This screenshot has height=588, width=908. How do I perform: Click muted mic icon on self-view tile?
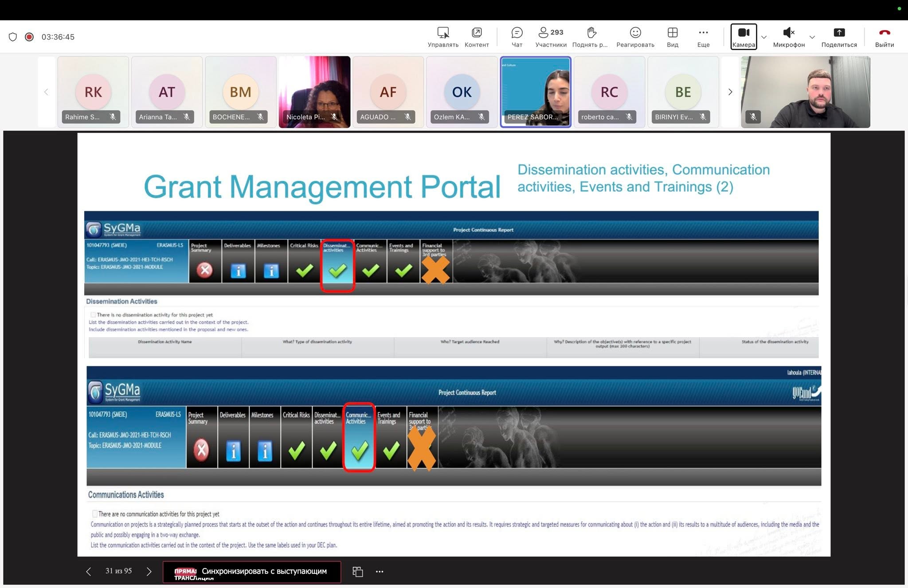(x=753, y=117)
